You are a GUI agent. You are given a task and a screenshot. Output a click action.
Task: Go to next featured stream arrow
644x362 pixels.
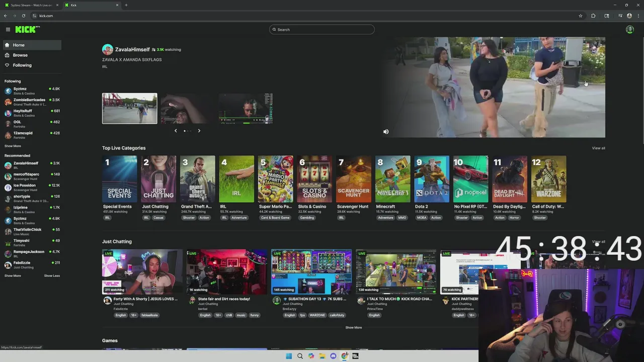199,131
